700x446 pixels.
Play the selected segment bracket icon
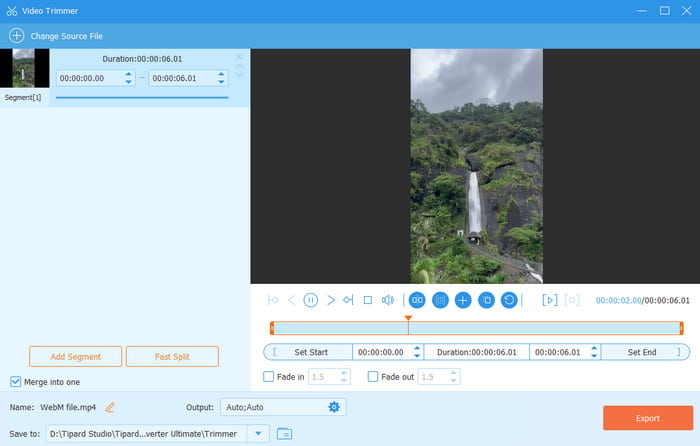coord(550,300)
